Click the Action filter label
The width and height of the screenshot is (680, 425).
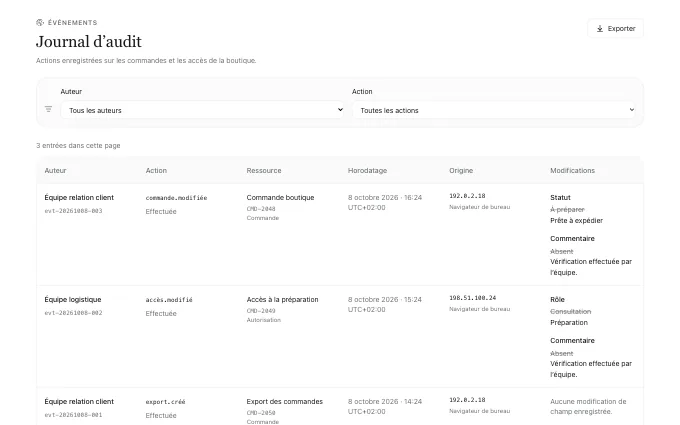pyautogui.click(x=362, y=92)
